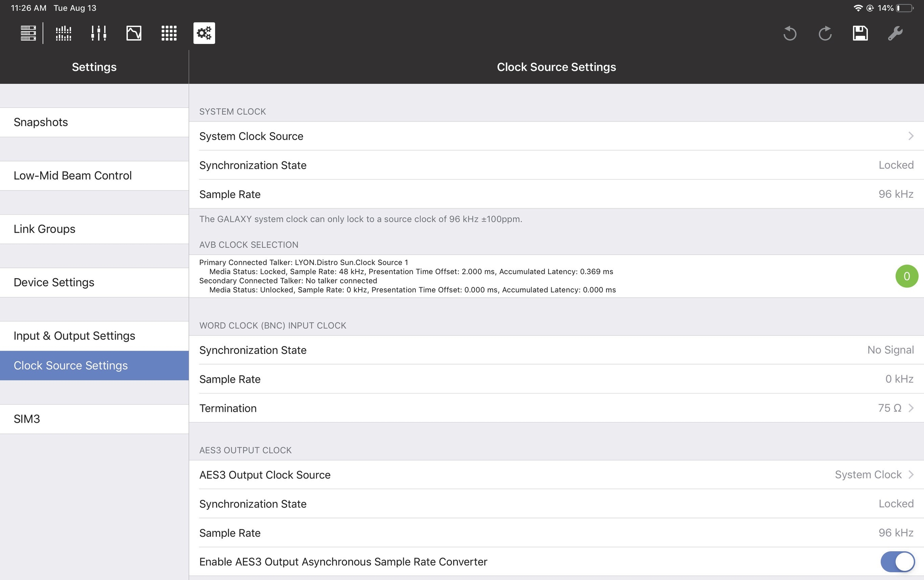Select the settings gears icon

point(204,33)
